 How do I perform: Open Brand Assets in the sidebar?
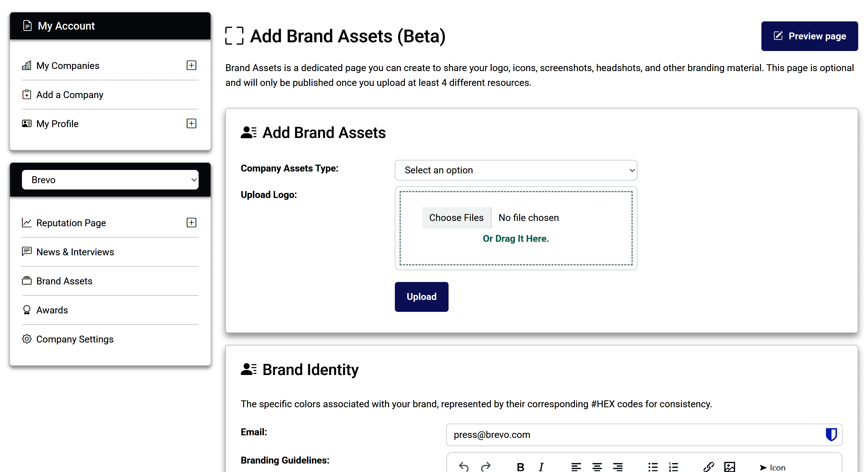(x=64, y=281)
